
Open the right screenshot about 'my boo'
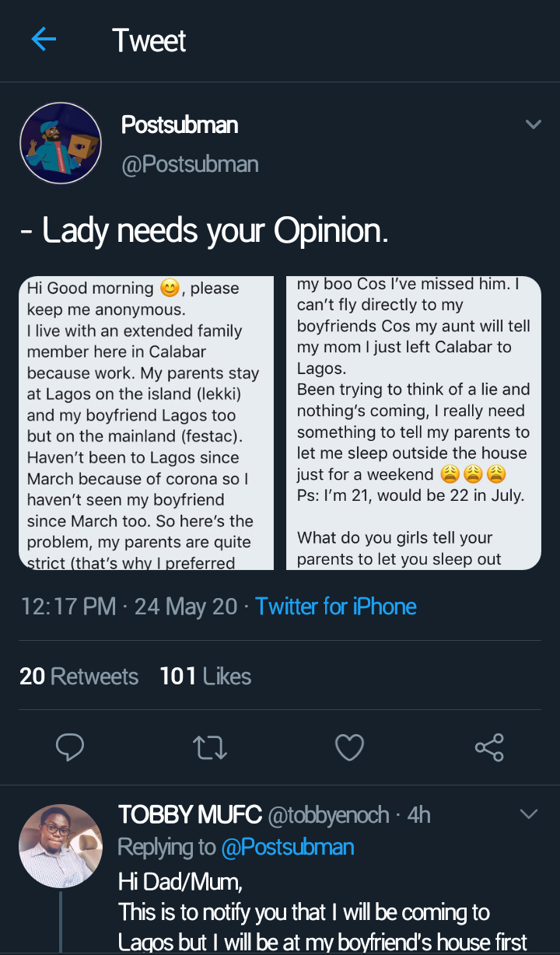pos(414,423)
